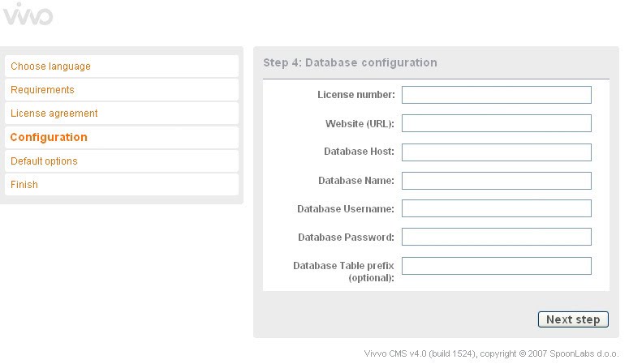
Task: Click the Website (URL) text box
Action: click(496, 123)
